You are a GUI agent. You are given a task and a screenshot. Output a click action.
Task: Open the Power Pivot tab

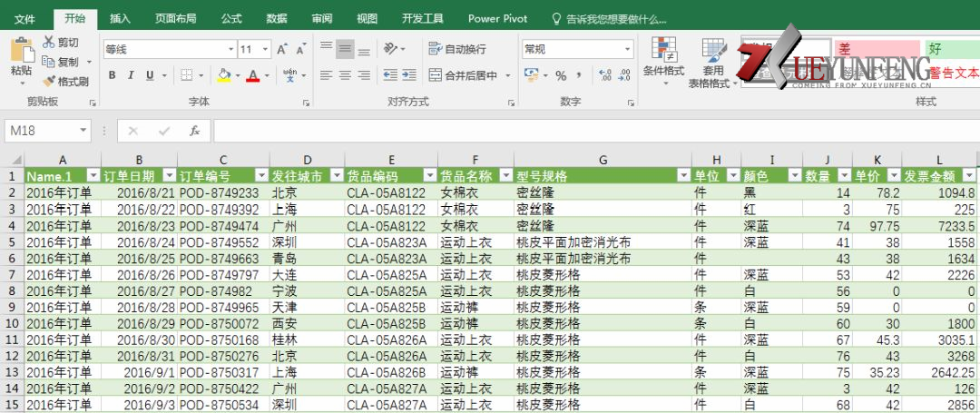click(497, 18)
